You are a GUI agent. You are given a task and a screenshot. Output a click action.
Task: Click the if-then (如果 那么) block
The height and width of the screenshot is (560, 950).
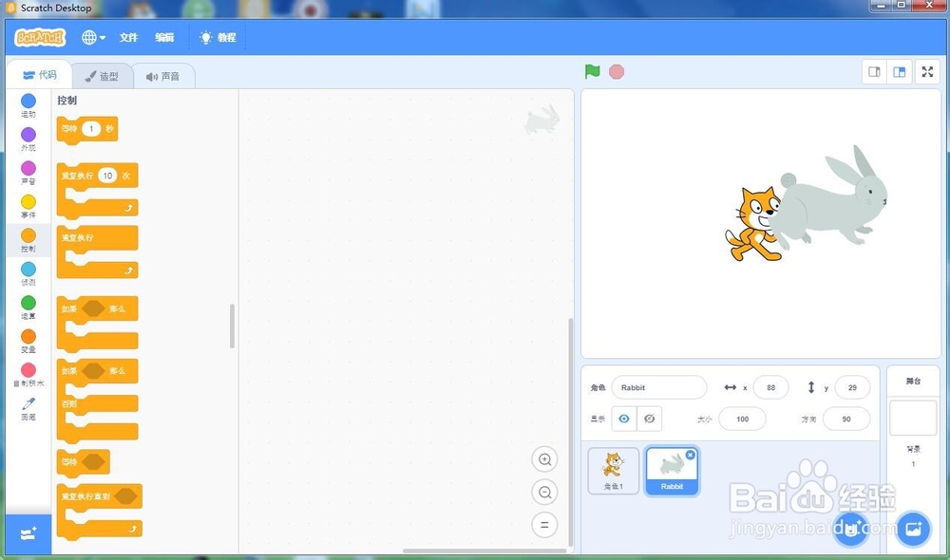coord(97,324)
